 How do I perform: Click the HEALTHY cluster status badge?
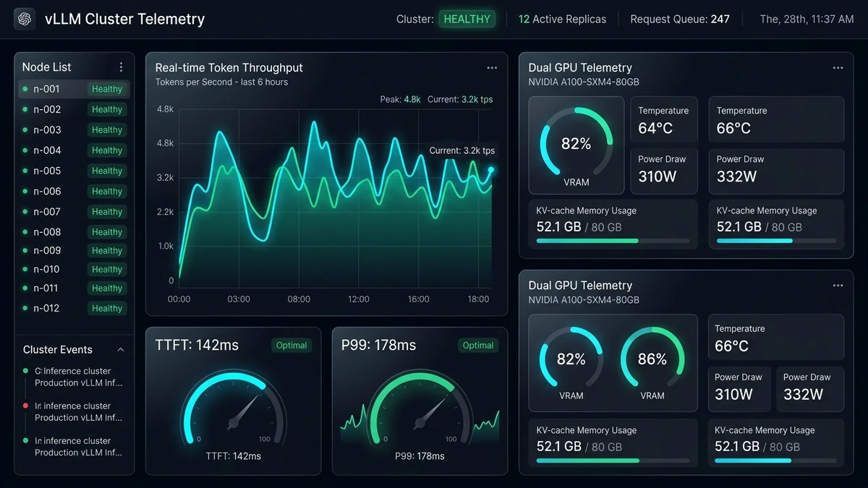[x=467, y=20]
